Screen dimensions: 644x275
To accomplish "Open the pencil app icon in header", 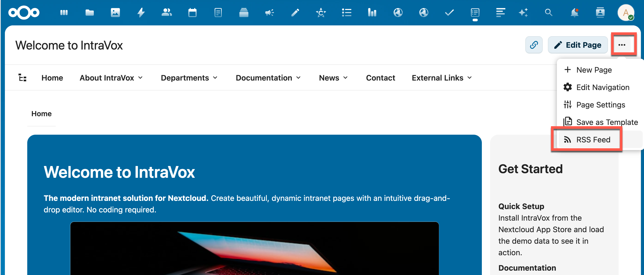I will click(x=295, y=12).
